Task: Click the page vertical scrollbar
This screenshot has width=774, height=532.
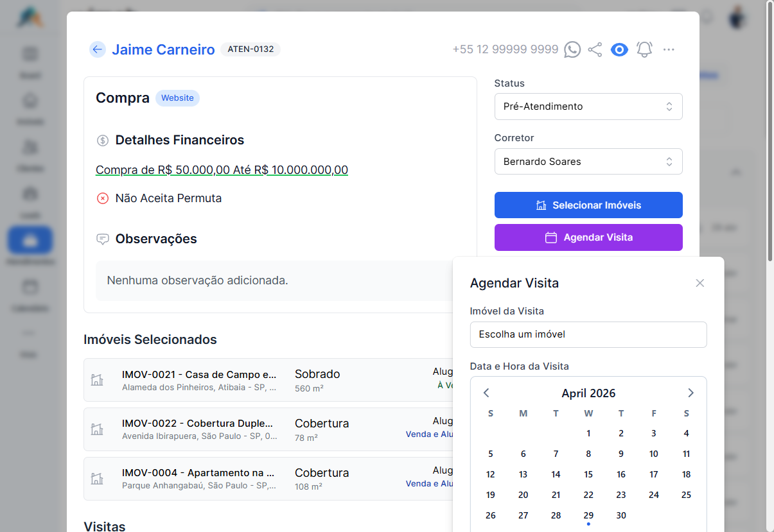Action: (x=770, y=132)
